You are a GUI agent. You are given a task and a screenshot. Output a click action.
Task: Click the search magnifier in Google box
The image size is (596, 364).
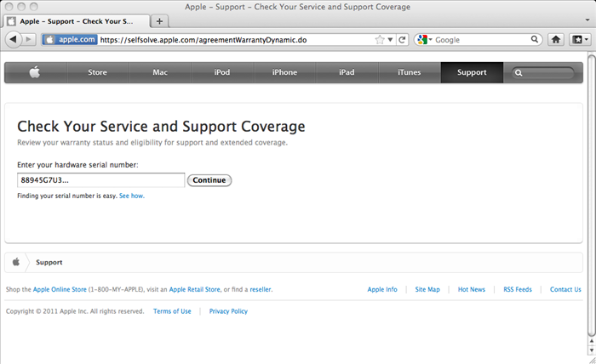point(535,39)
